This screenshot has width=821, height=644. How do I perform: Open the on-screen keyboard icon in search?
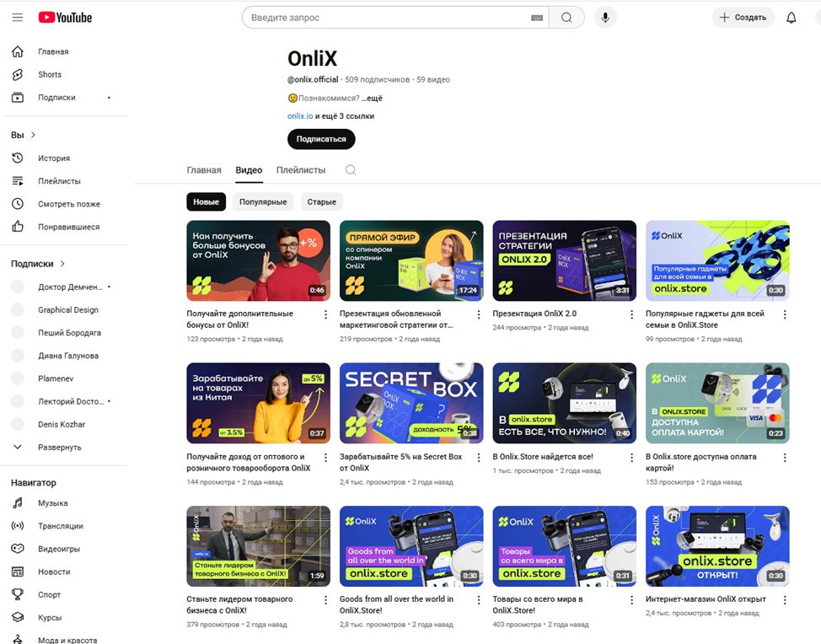tap(537, 18)
